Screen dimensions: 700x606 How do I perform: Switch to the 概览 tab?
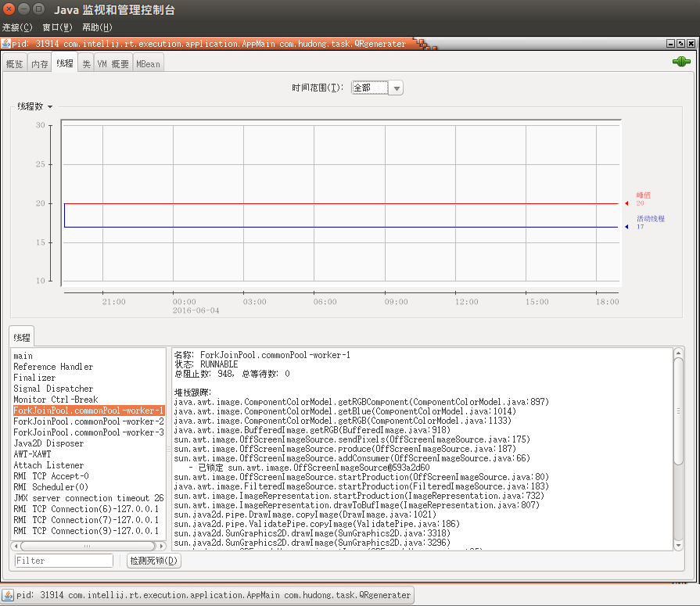click(x=15, y=64)
